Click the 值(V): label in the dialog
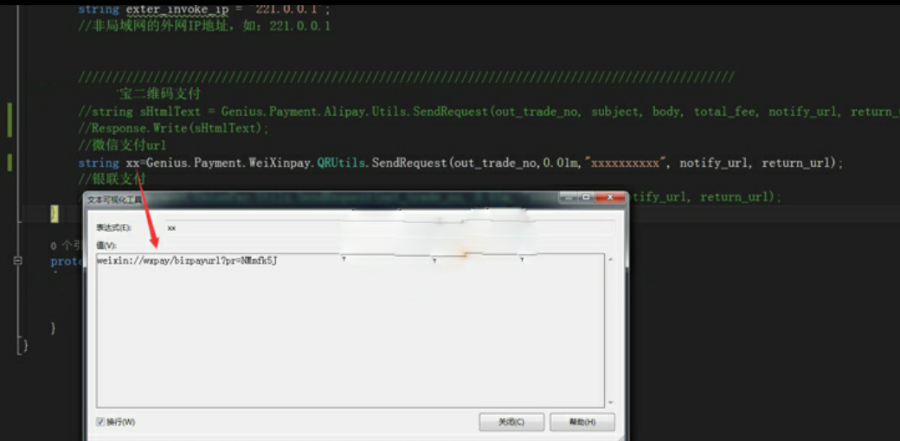Image resolution: width=900 pixels, height=441 pixels. [x=106, y=246]
